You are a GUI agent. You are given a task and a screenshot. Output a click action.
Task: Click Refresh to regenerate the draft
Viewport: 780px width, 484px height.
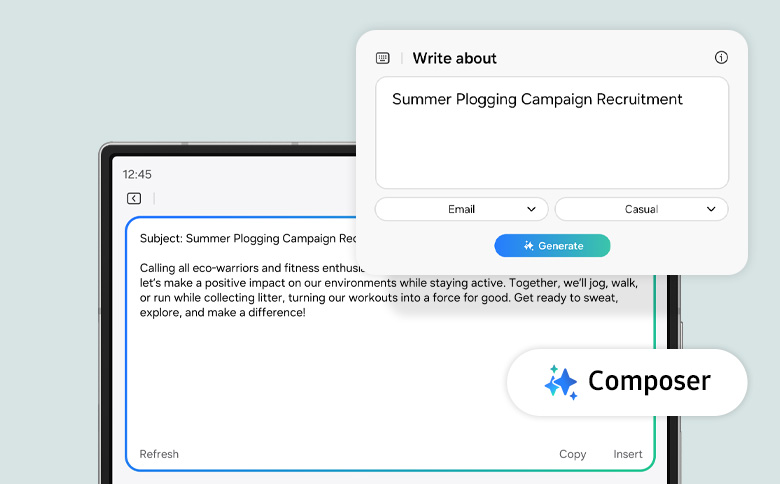click(x=159, y=454)
